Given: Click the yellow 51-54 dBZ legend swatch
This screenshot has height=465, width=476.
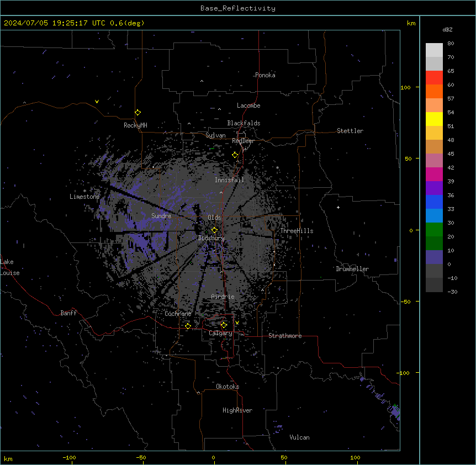Looking at the screenshot, I should (434, 119).
